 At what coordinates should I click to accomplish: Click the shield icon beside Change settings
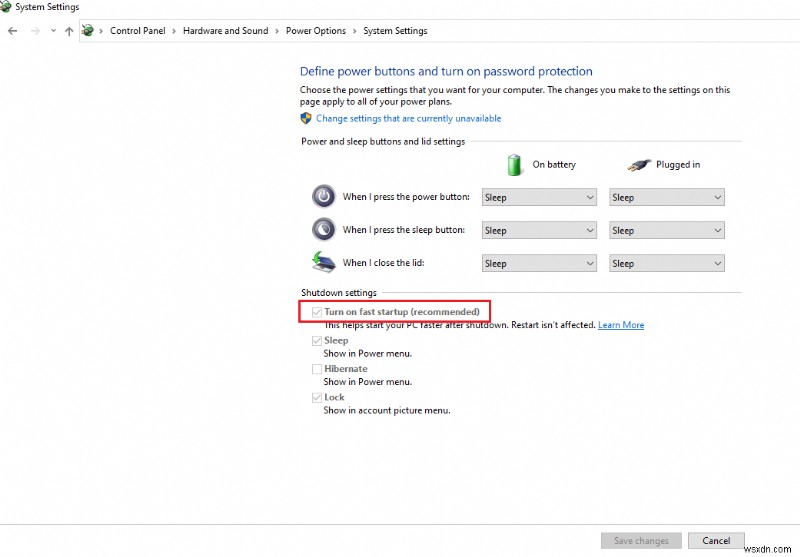coord(307,118)
